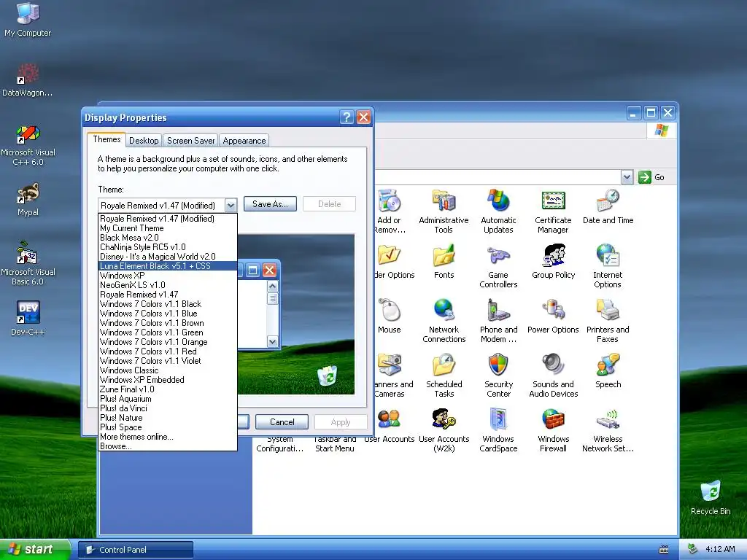The image size is (747, 560).
Task: Open the Group Policy icon
Action: click(553, 262)
